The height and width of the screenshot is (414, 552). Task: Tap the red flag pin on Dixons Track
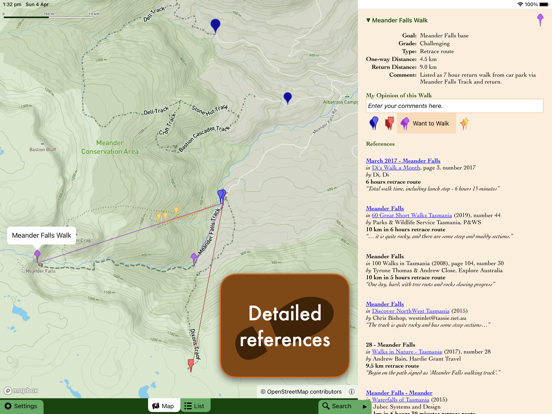[x=191, y=365]
